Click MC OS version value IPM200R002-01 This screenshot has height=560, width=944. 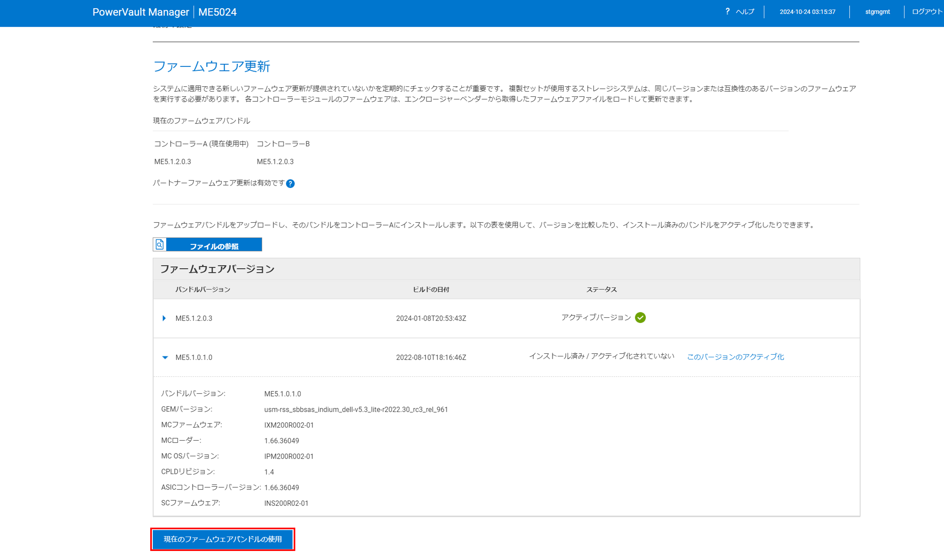(x=289, y=456)
